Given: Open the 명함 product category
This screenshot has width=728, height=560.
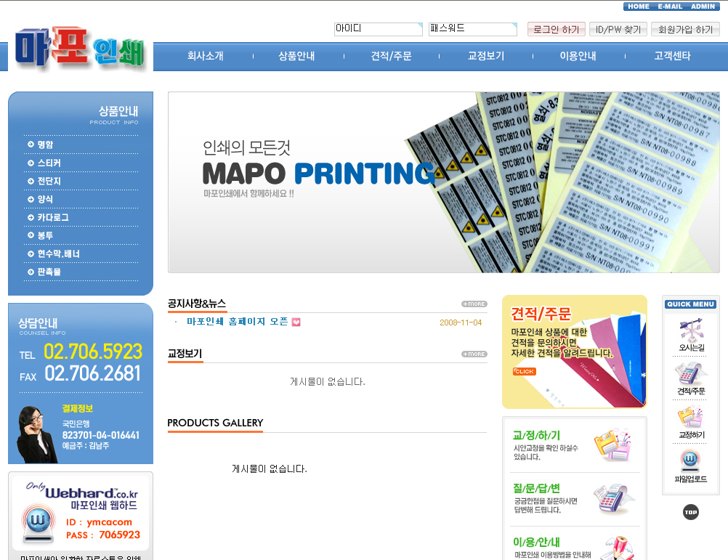Looking at the screenshot, I should click(46, 145).
